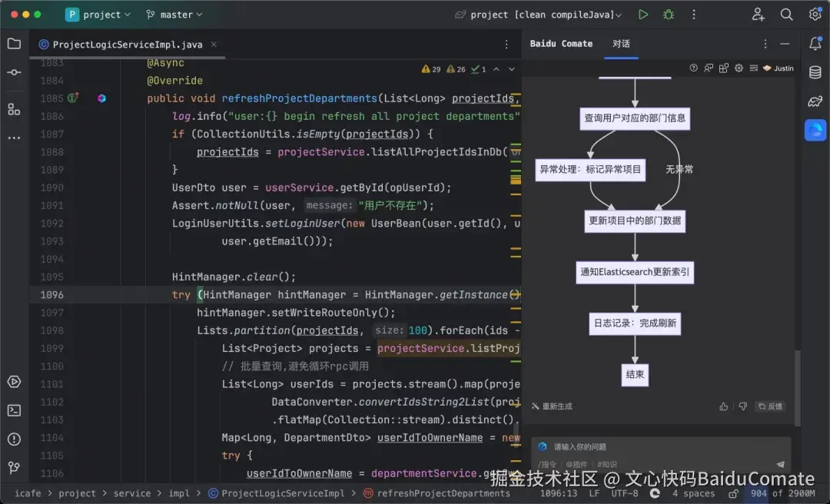The image size is (830, 504).
Task: Click the Comate gutter icon on line 1085
Action: [101, 98]
